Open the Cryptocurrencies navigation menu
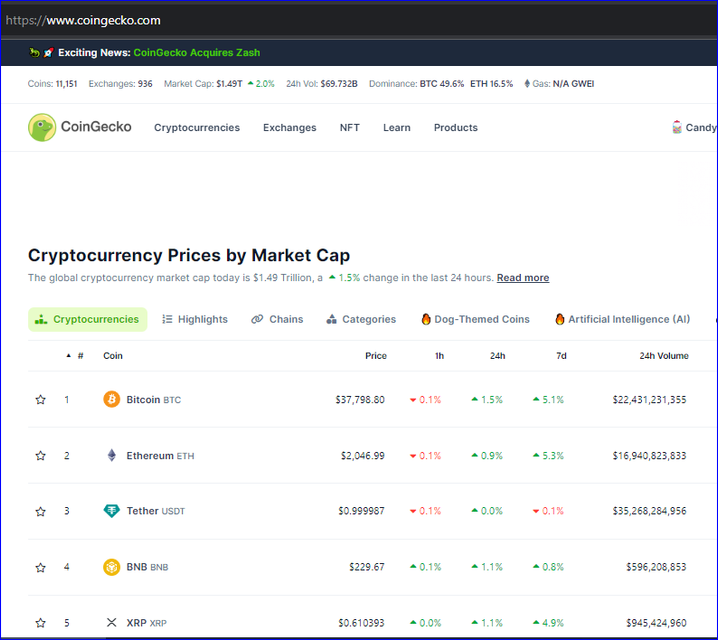Image resolution: width=718 pixels, height=640 pixels. point(197,128)
